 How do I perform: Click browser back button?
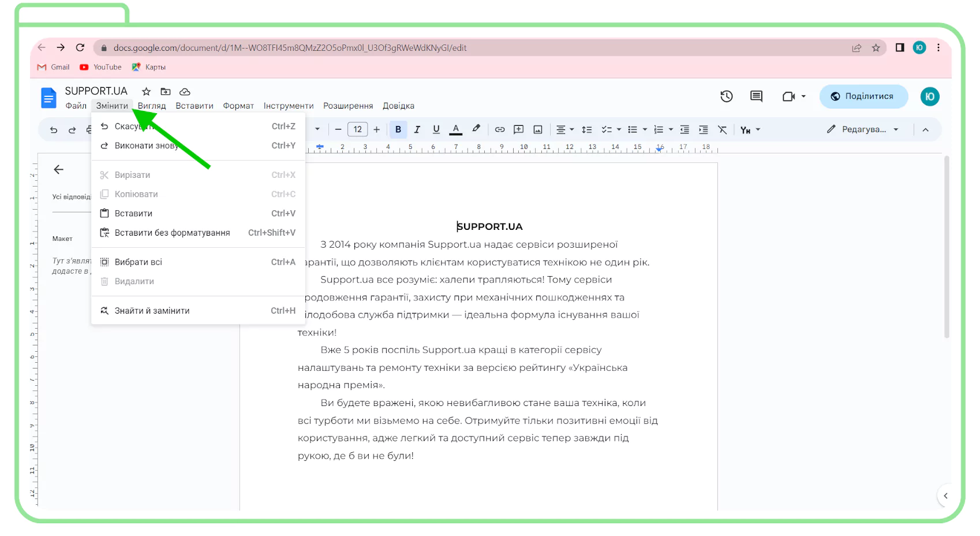[x=42, y=47]
